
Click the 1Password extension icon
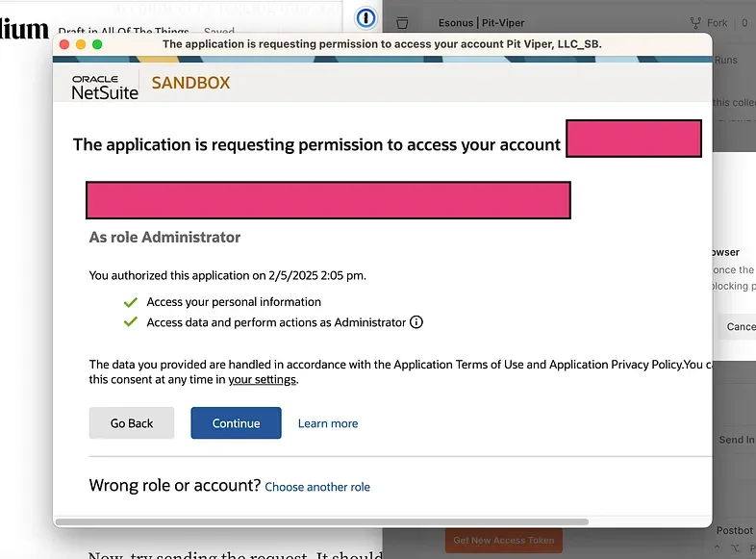366,17
